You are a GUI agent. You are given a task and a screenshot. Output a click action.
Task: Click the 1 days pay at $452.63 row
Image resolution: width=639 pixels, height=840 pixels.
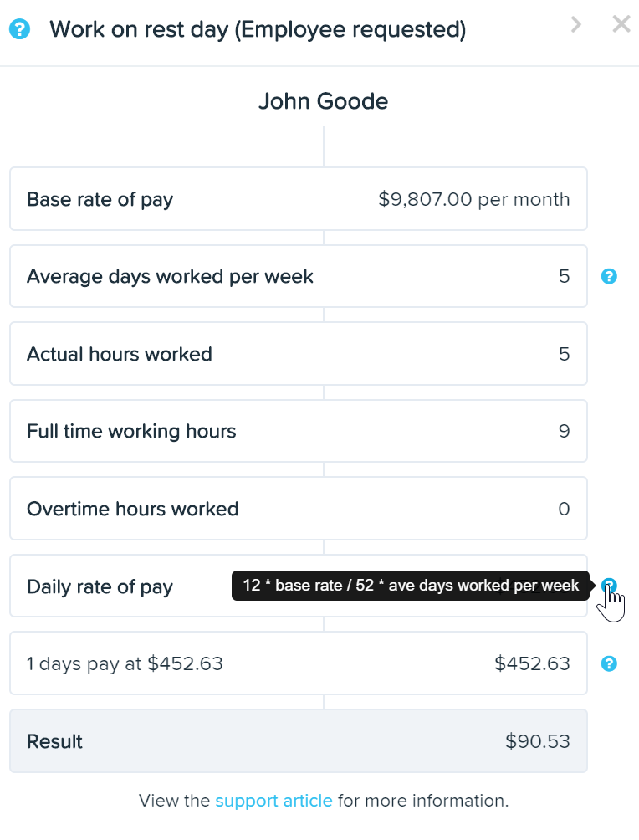[x=299, y=663]
